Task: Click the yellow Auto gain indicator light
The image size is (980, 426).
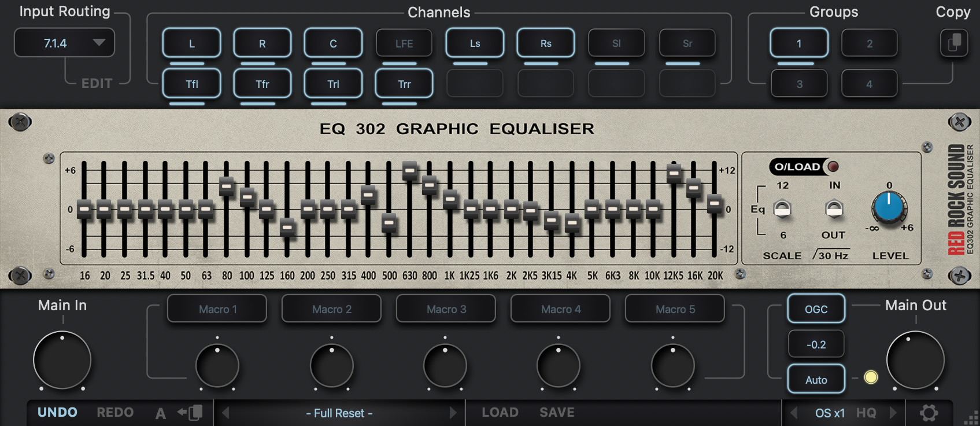Action: click(x=871, y=377)
